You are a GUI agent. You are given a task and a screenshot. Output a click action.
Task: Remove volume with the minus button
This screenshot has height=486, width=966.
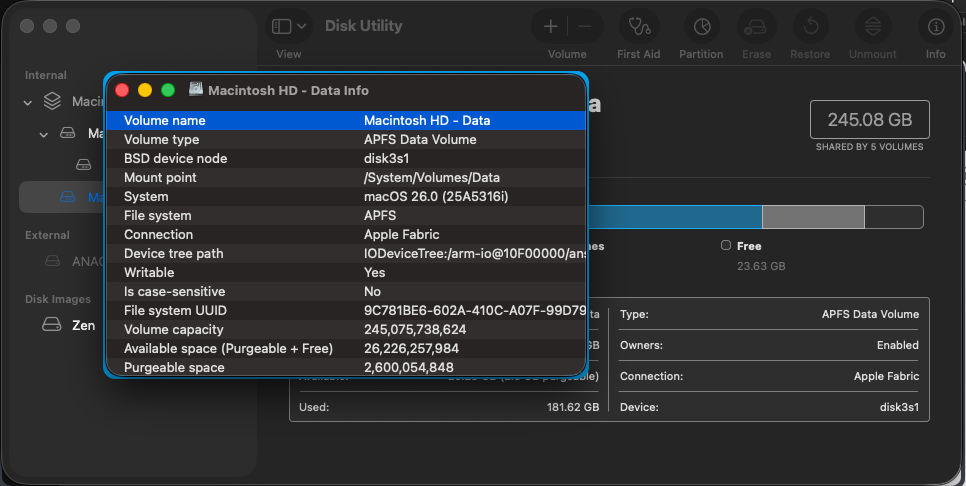(585, 26)
